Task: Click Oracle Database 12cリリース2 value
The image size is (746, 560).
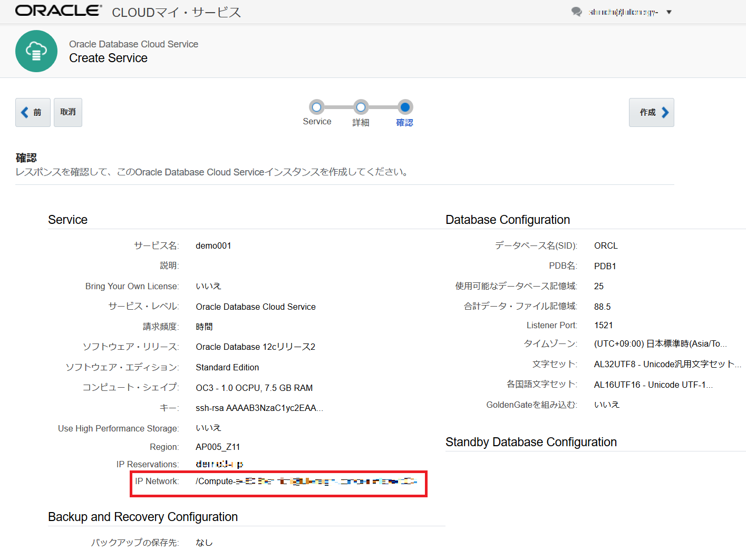Action: point(256,347)
